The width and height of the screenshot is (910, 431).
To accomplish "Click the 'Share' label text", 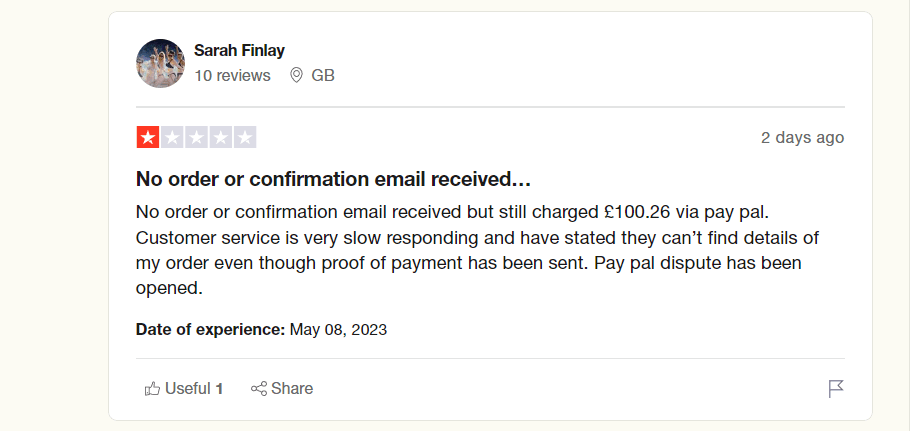I will (292, 388).
